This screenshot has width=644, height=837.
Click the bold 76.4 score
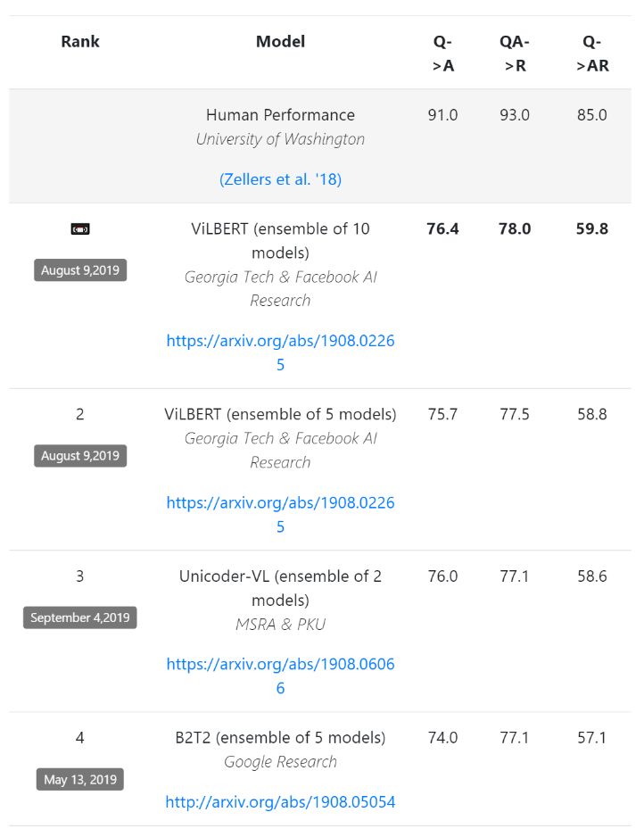(x=442, y=229)
